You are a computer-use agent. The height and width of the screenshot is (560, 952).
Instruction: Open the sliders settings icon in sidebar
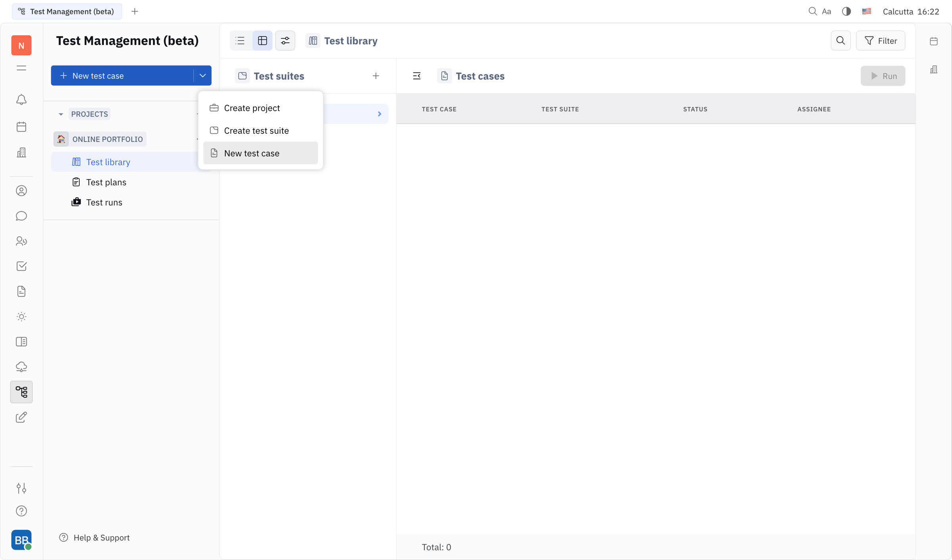coord(21,488)
